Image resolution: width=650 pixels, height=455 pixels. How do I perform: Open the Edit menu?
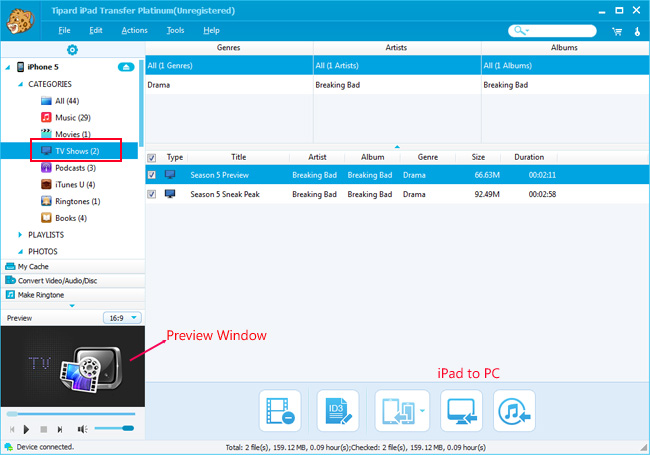96,30
